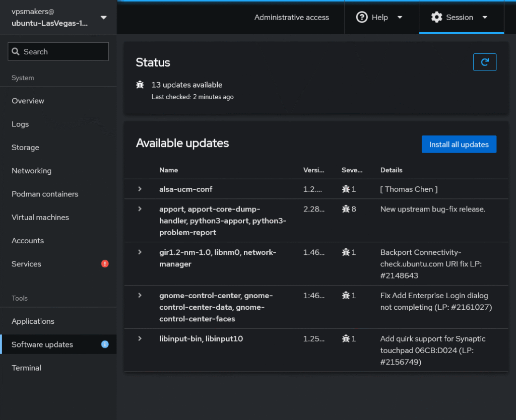Click the bug severity icon for alsa-ucm-conf
Image resolution: width=516 pixels, height=420 pixels.
[x=346, y=189]
